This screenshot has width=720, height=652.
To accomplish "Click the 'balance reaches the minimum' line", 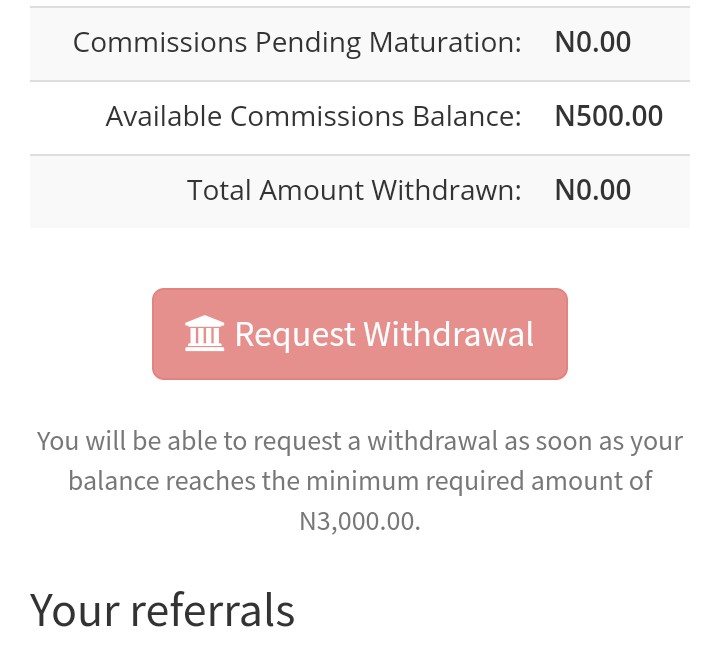I will tap(360, 481).
